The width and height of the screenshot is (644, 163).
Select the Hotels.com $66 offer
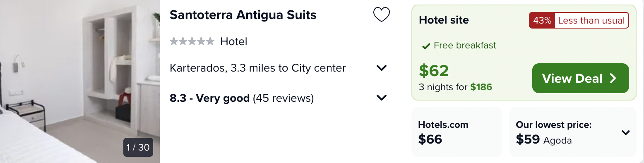(x=457, y=132)
